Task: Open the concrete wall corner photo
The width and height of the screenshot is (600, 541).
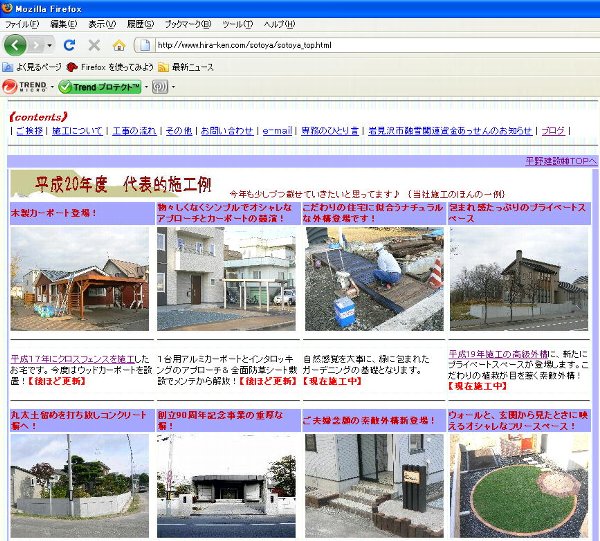Action: pos(80,486)
